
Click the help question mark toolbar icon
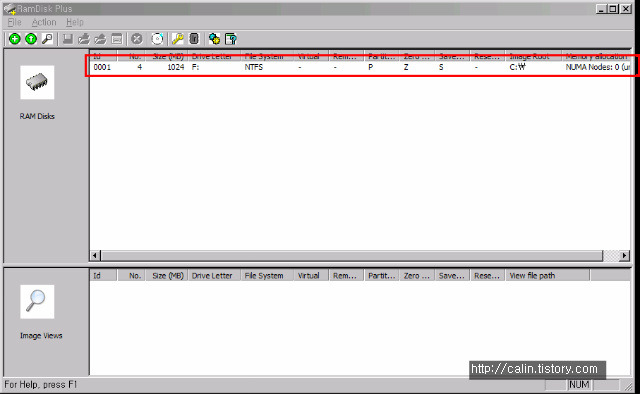coord(231,39)
